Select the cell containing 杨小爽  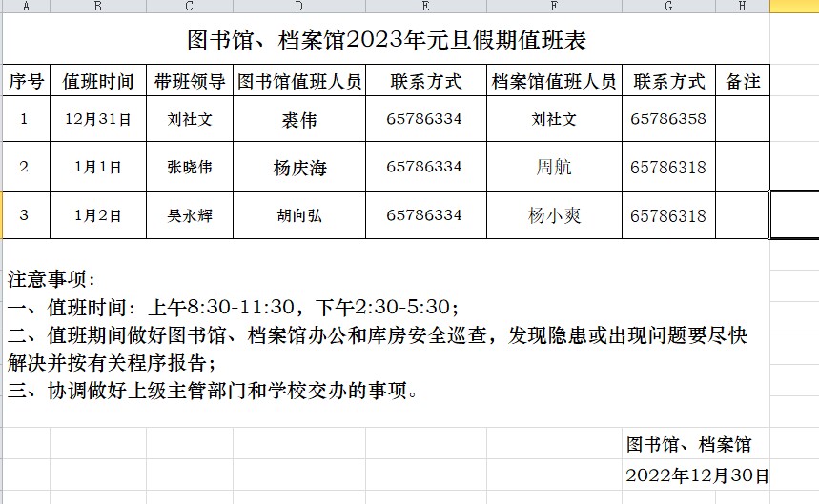coord(554,216)
